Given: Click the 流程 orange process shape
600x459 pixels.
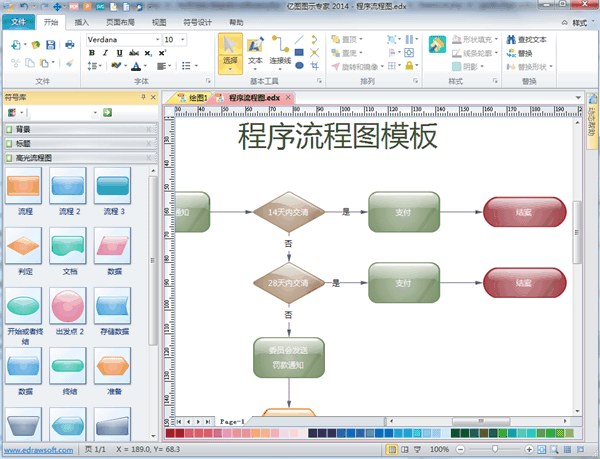Looking at the screenshot, I should click(x=23, y=186).
